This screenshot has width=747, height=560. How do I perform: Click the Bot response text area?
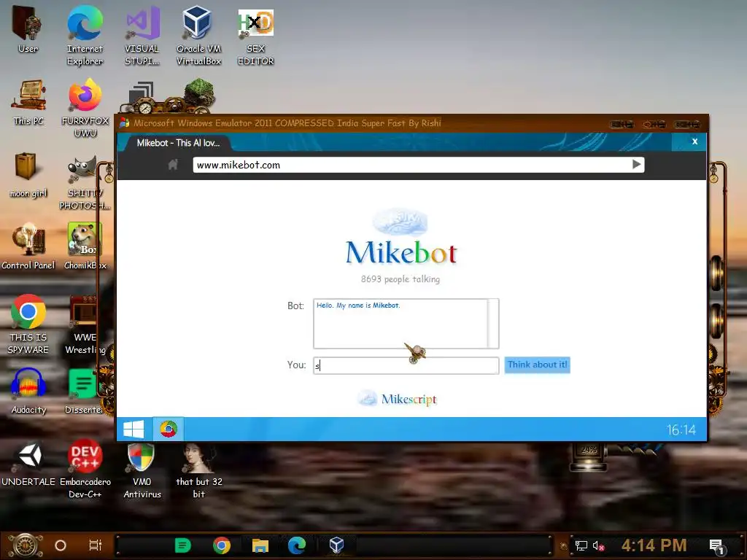400,324
